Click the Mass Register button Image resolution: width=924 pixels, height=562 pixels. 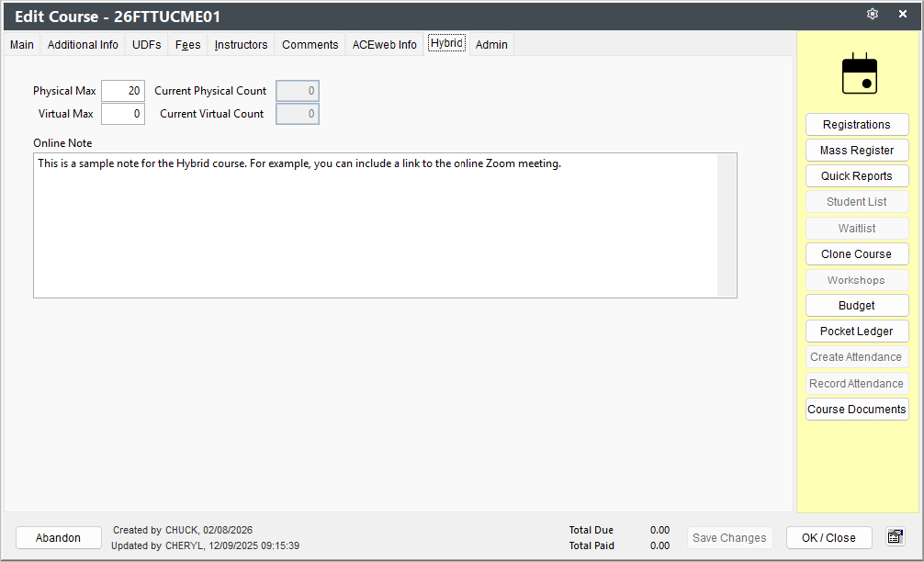[857, 151]
